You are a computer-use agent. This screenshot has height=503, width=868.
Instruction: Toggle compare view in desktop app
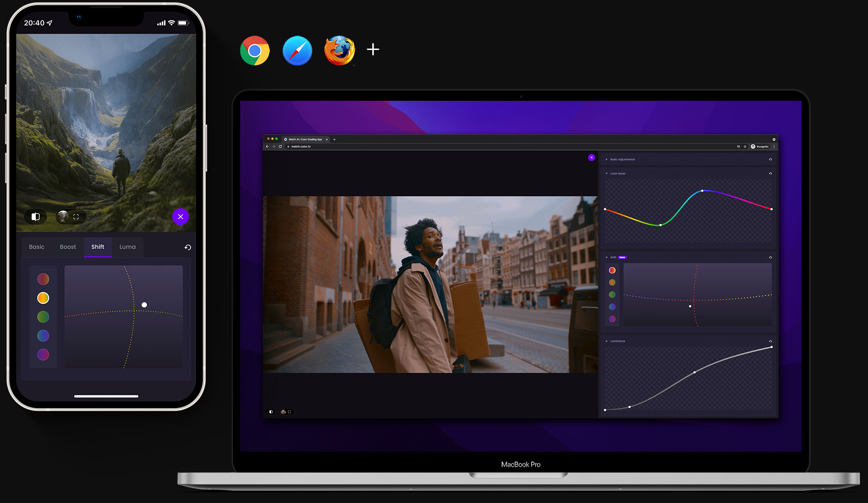(x=271, y=412)
